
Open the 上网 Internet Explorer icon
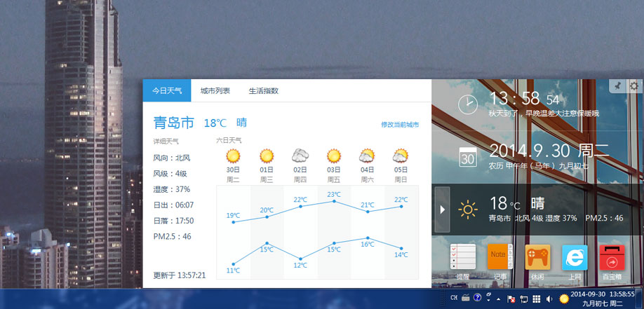pyautogui.click(x=575, y=259)
